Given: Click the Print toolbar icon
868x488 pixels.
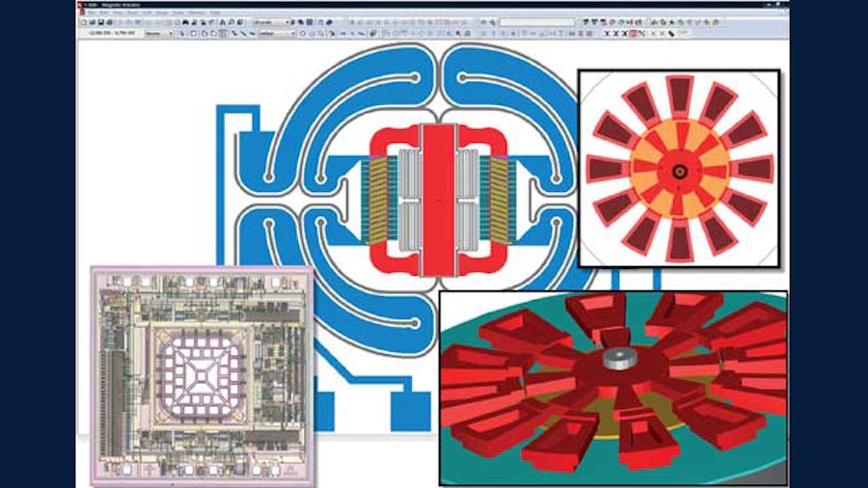Looking at the screenshot, I should [110, 23].
